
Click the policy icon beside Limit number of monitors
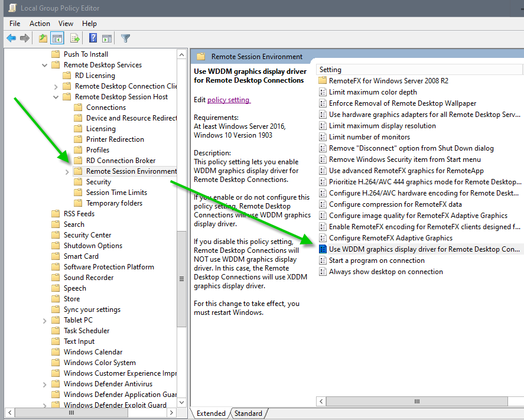323,136
